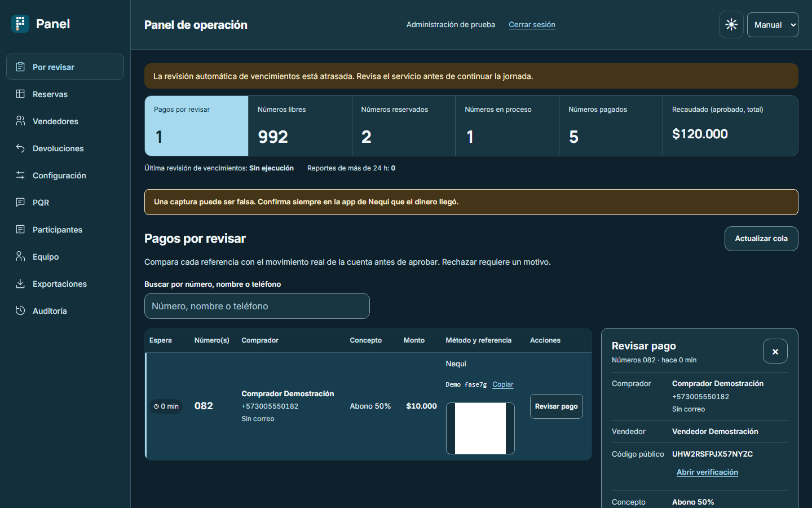Open Exportaciones from the sidebar
The image size is (812, 508).
coord(65,283)
